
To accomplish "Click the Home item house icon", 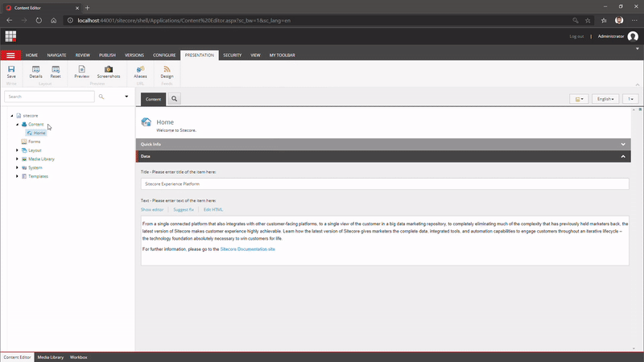I will (147, 122).
